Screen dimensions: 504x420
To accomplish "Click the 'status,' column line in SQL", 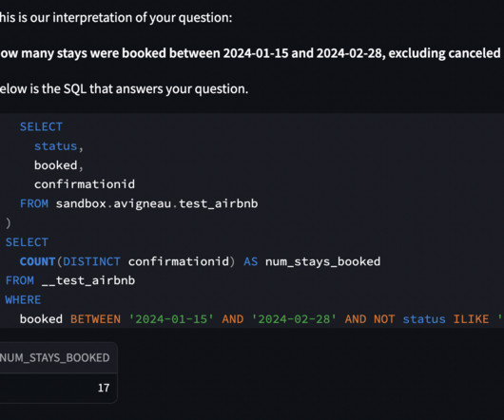I will (x=59, y=146).
